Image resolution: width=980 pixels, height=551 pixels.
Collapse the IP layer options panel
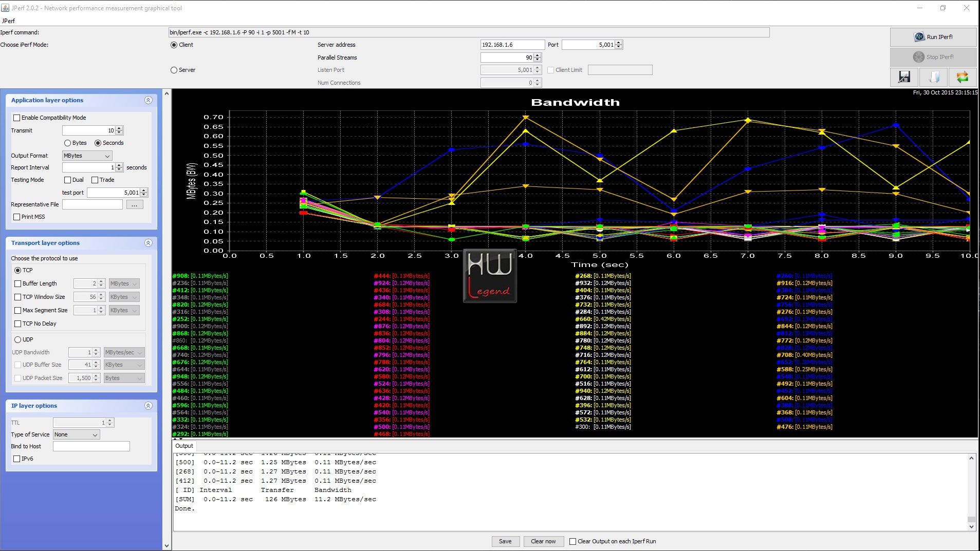click(x=148, y=406)
